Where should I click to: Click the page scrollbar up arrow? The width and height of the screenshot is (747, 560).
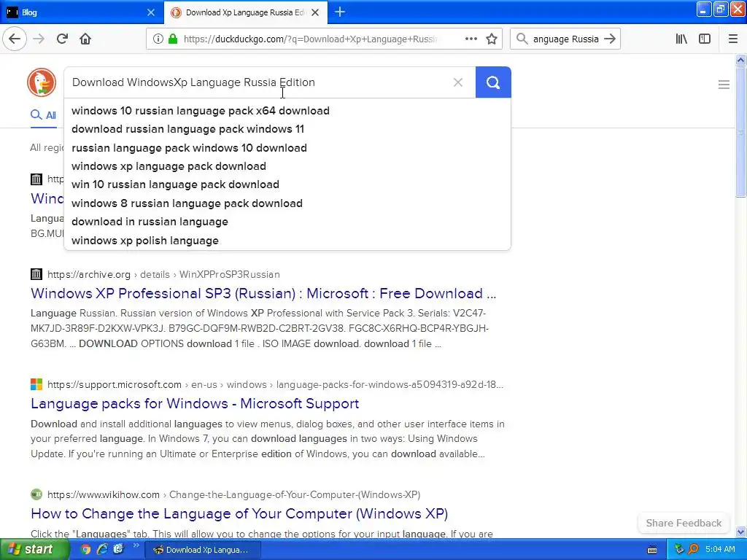tap(740, 60)
